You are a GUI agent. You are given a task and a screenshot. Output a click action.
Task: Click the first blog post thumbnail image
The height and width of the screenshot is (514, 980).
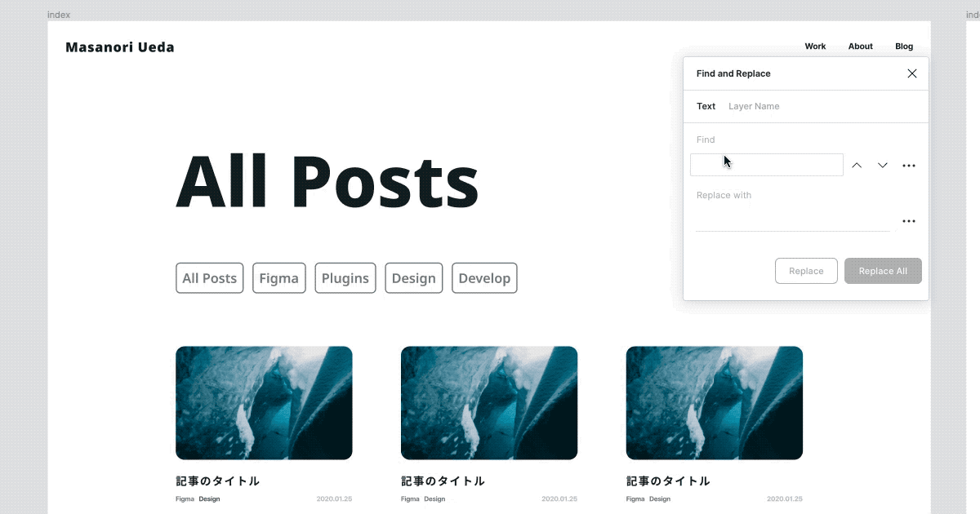point(264,403)
